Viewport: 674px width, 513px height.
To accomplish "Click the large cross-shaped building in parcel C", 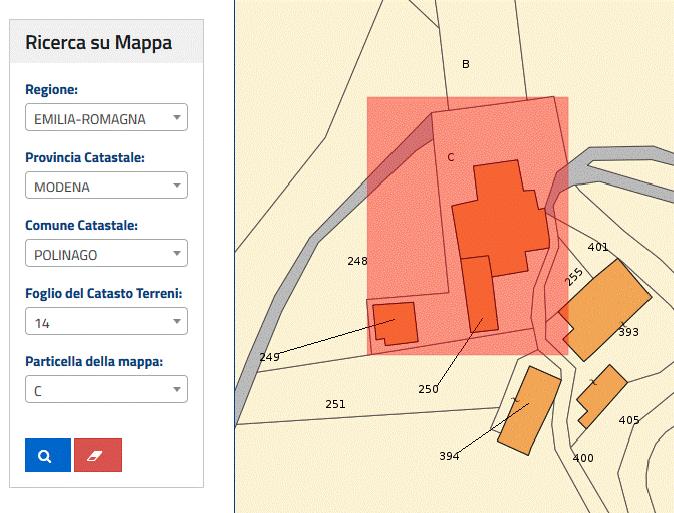I will click(501, 219).
